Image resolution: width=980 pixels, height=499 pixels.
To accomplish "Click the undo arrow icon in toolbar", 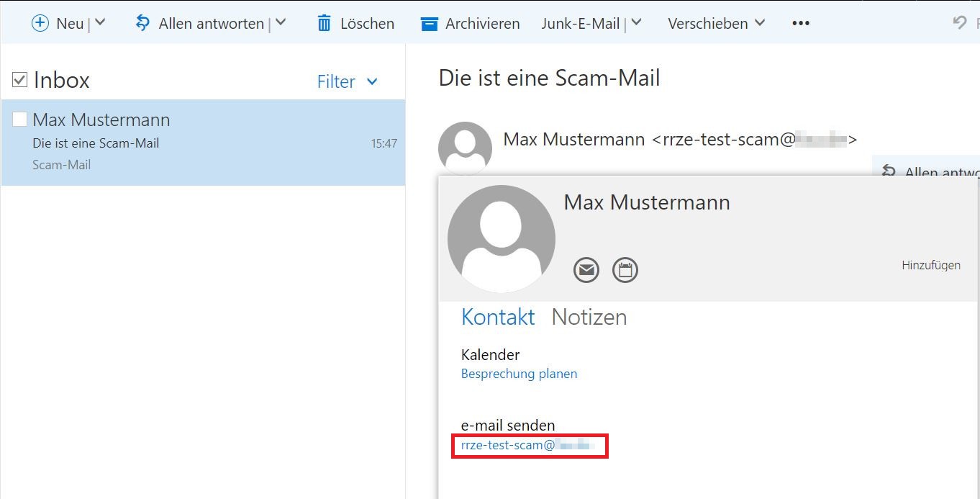I will pos(959,23).
